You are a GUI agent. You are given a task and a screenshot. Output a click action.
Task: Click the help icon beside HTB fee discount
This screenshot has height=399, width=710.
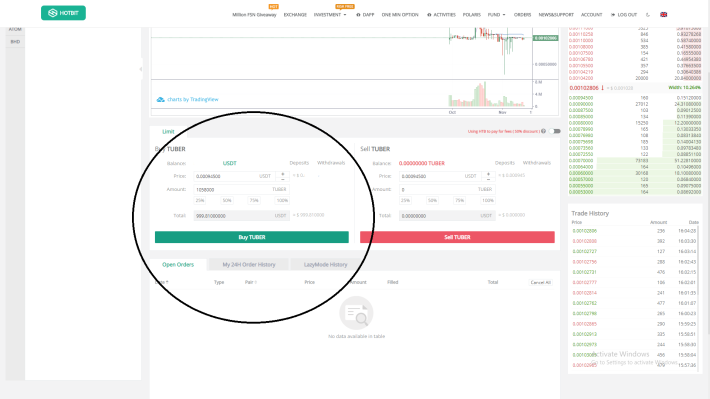coord(543,131)
